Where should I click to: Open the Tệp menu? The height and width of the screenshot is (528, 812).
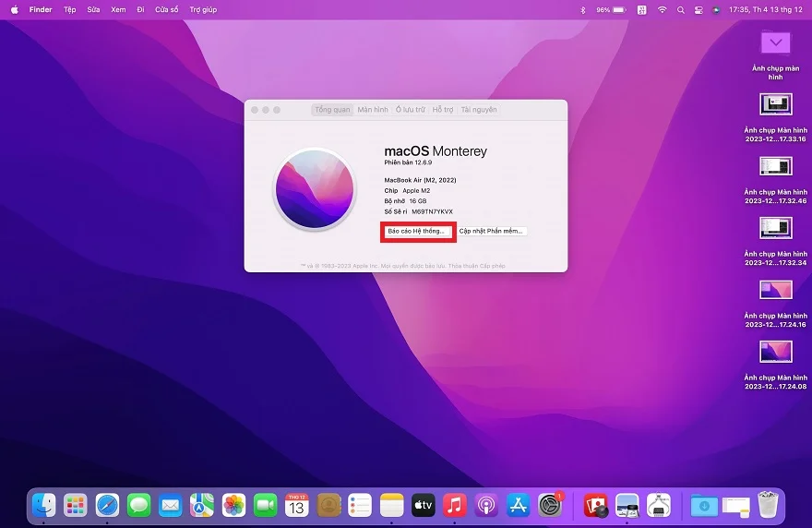(x=69, y=10)
